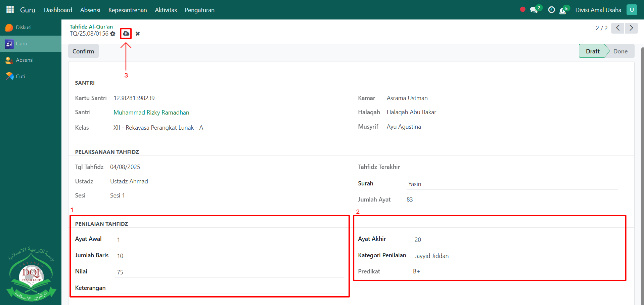Go to the next record arrow
This screenshot has height=305, width=644.
point(631,28)
